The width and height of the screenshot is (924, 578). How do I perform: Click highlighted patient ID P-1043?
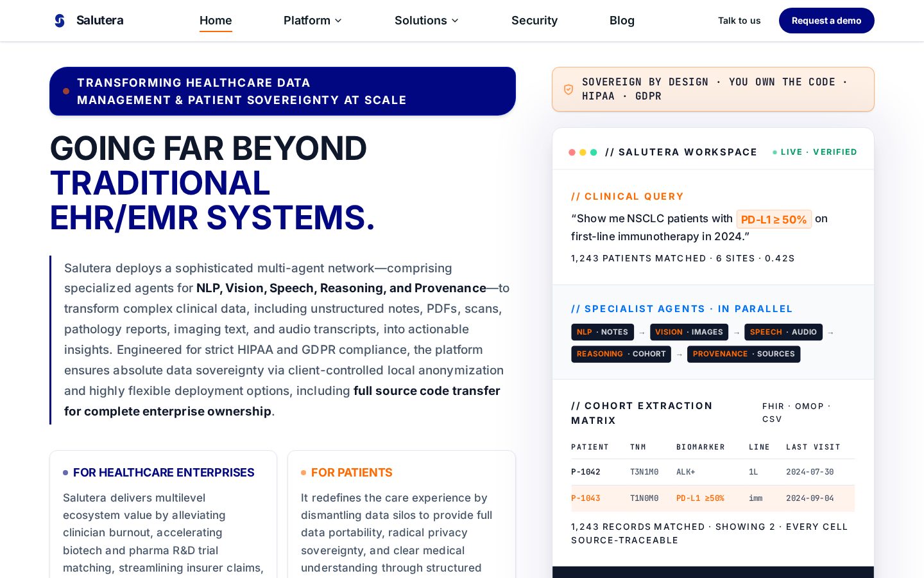point(586,498)
